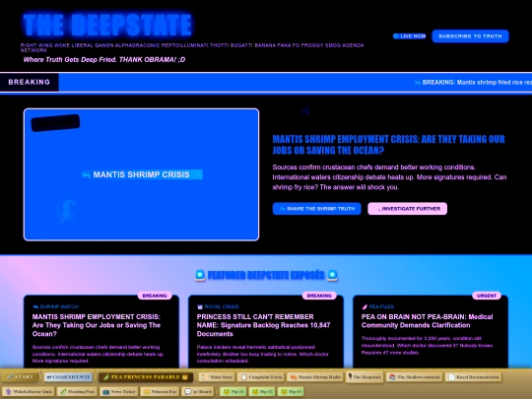Open the Pea On Brain Not Pea-Brain article
The width and height of the screenshot is (532, 399).
[428, 321]
